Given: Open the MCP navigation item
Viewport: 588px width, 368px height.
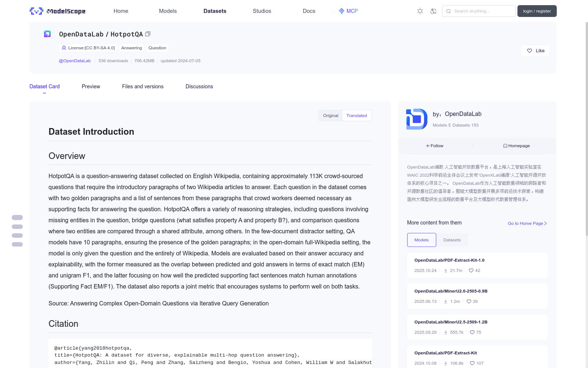Looking at the screenshot, I should pyautogui.click(x=348, y=11).
